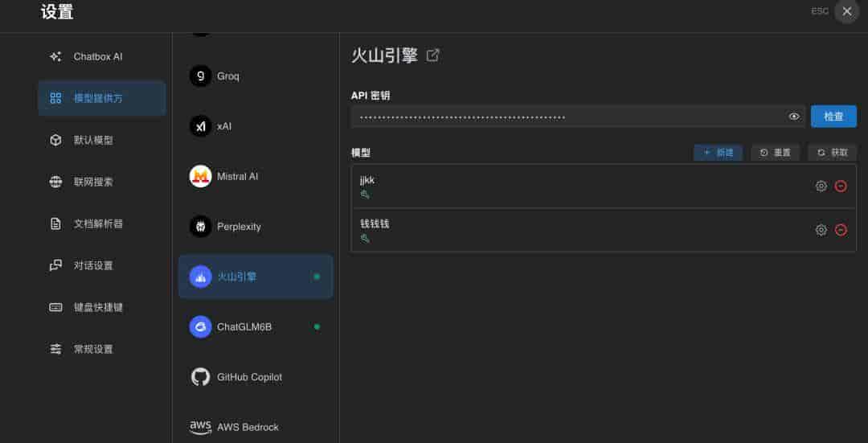Open 文档解析器 settings
This screenshot has height=443, width=868.
point(102,224)
